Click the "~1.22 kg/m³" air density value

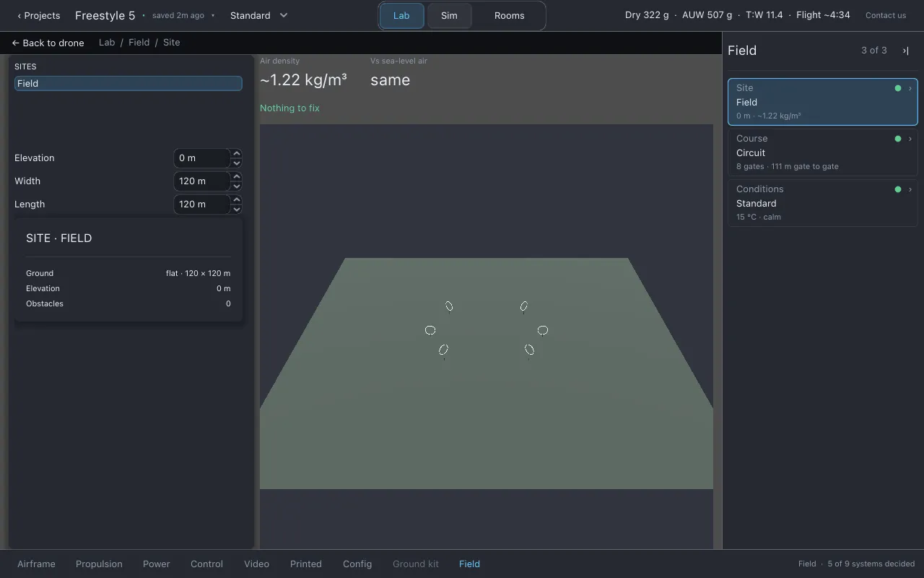[303, 80]
